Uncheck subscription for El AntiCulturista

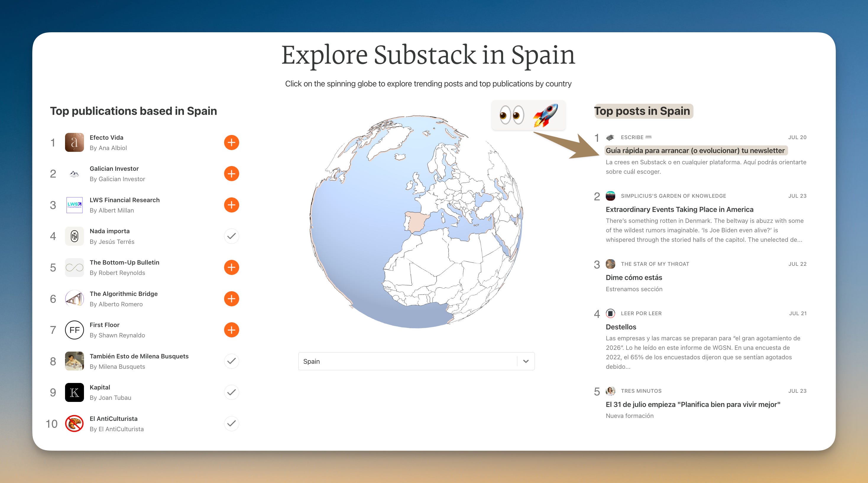[x=231, y=423]
